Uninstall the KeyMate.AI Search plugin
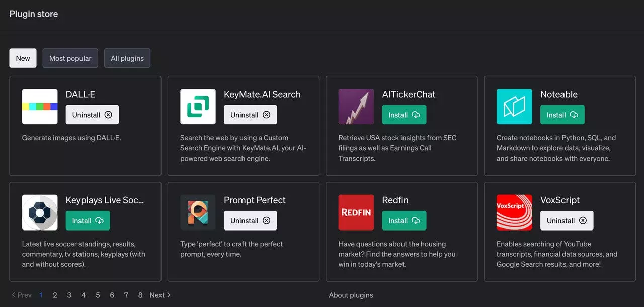 coord(251,115)
